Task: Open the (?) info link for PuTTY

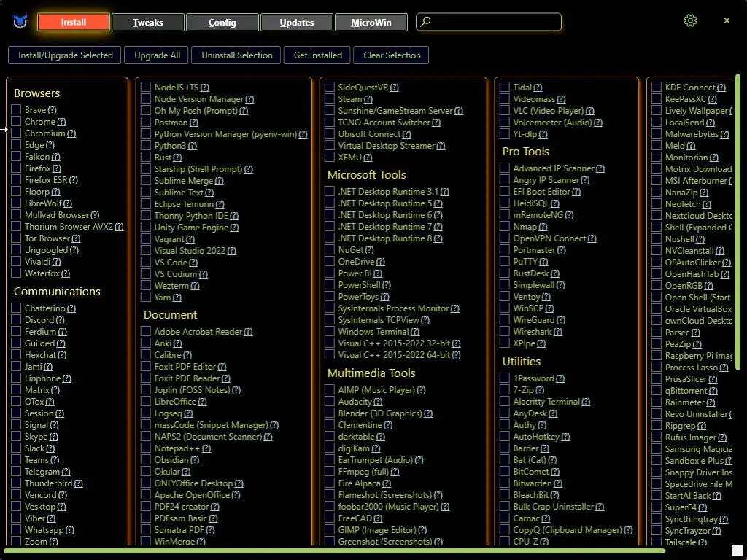Action: 543,262
